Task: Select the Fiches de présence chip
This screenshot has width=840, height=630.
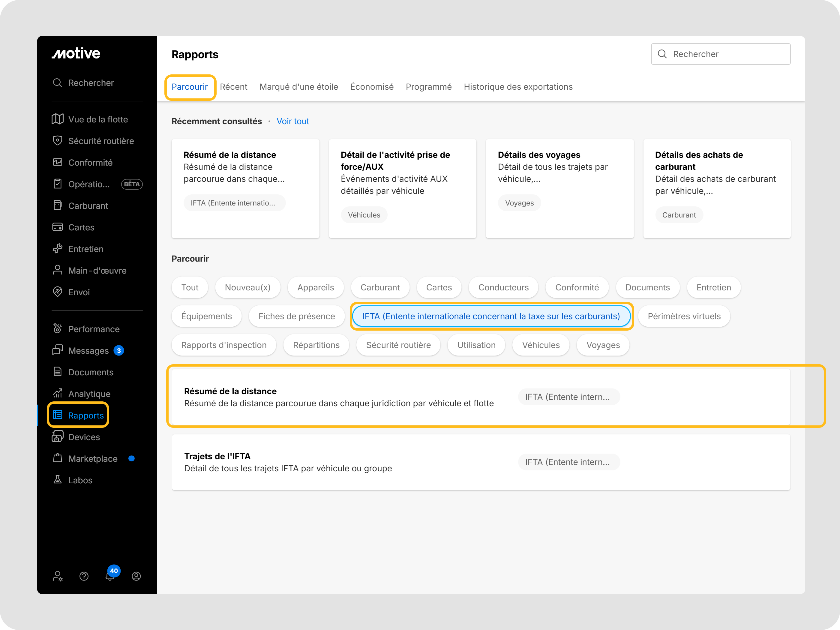Action: tap(297, 316)
